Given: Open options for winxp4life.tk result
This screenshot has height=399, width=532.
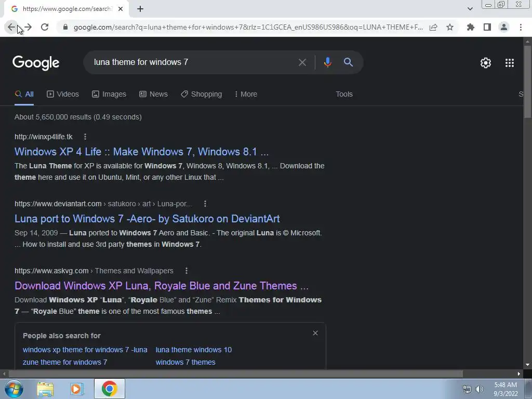Looking at the screenshot, I should point(85,137).
